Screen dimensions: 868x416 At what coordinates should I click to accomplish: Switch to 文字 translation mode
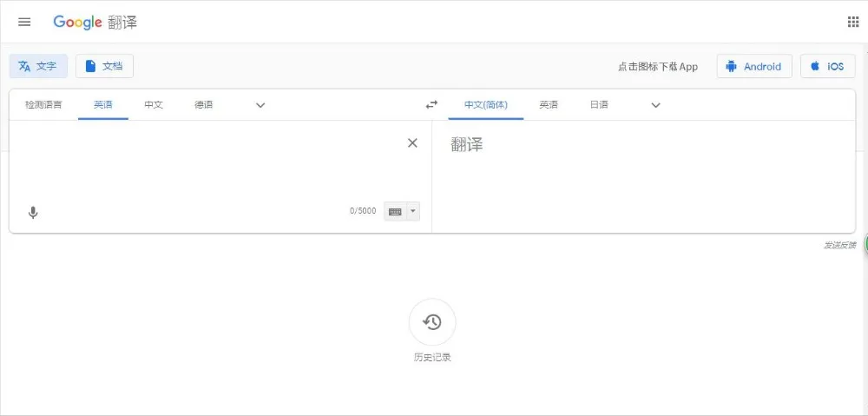38,67
